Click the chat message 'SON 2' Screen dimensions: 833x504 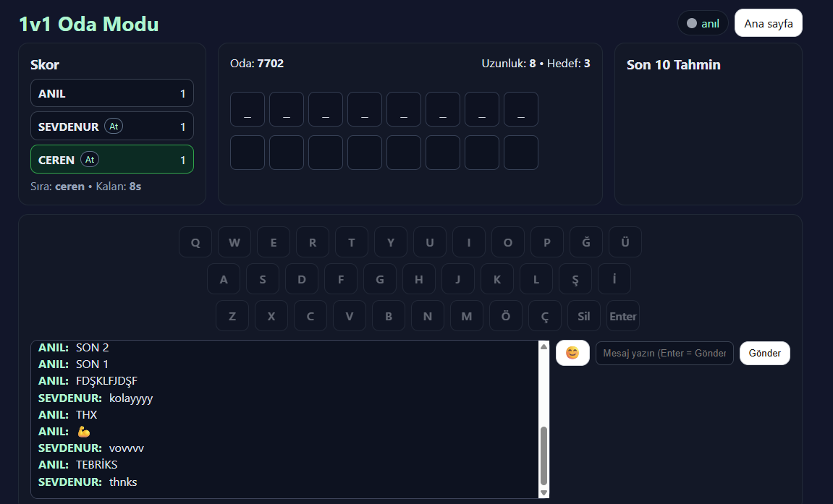click(93, 348)
